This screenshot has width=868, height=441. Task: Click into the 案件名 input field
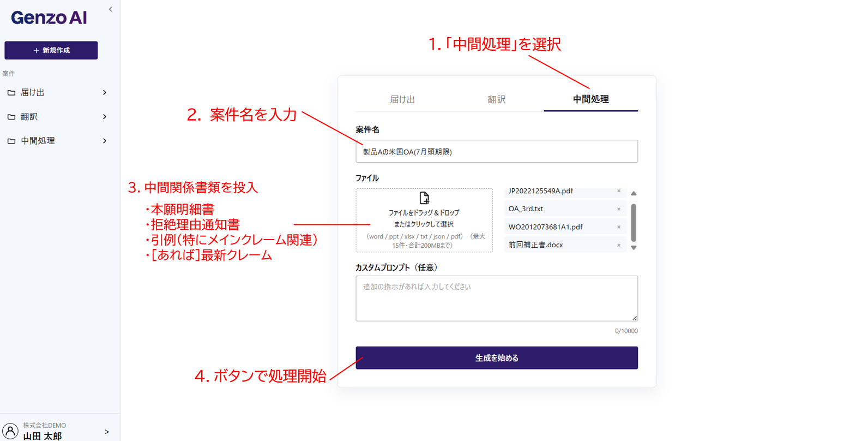497,151
